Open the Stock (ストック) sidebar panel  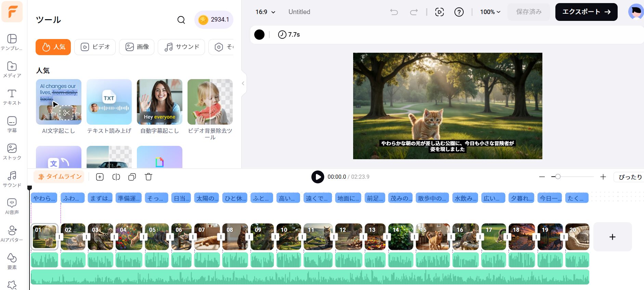[x=12, y=152]
